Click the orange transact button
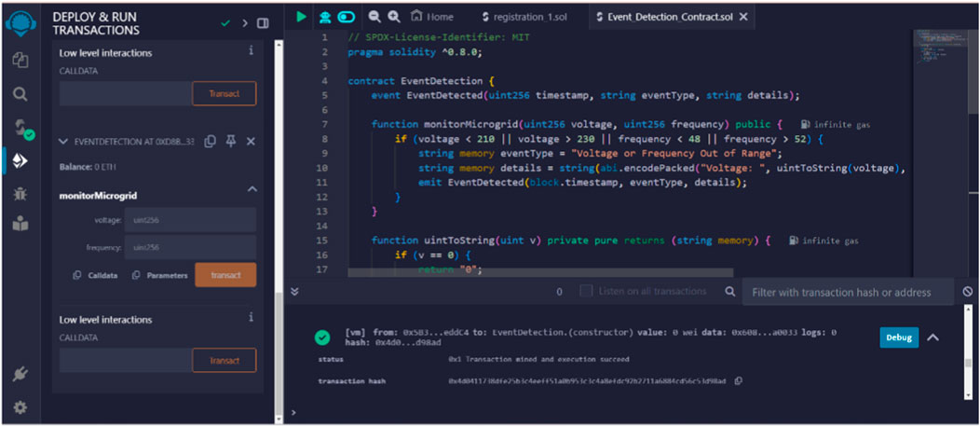The height and width of the screenshot is (427, 980). point(225,275)
